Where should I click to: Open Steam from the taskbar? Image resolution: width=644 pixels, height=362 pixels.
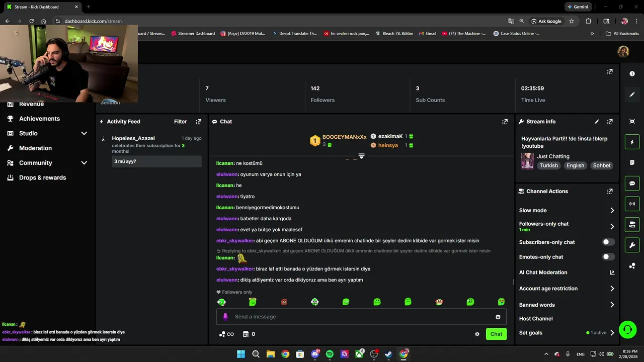(389, 354)
